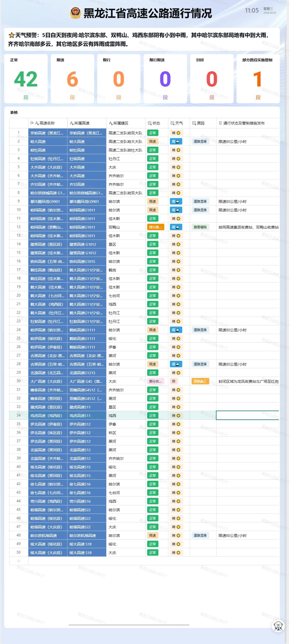Viewport: 289px width, 644px height.
Task: Click the 所属辖区 column header
Action: pyautogui.click(x=126, y=123)
